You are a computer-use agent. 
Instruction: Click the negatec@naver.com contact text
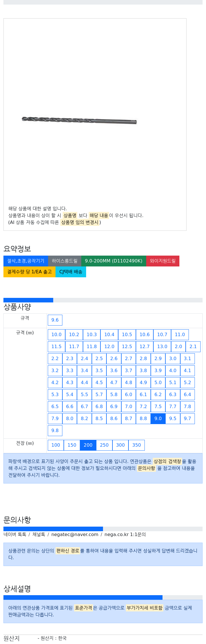pyautogui.click(x=75, y=534)
